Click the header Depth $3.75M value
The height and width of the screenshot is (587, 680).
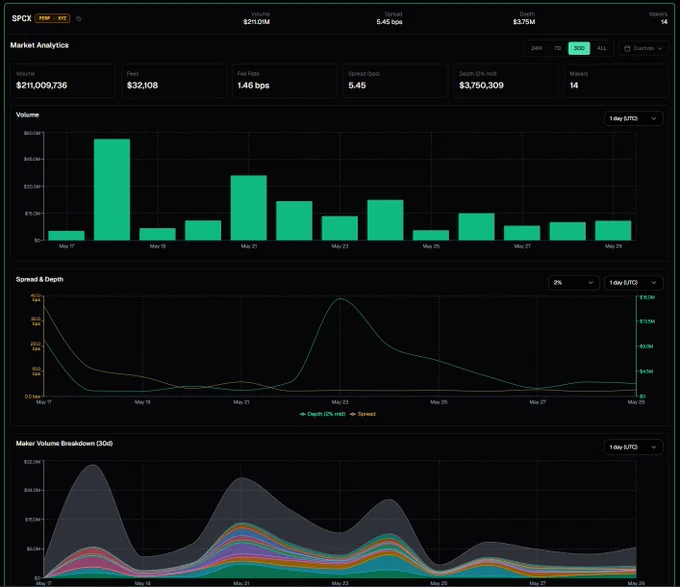pyautogui.click(x=524, y=22)
